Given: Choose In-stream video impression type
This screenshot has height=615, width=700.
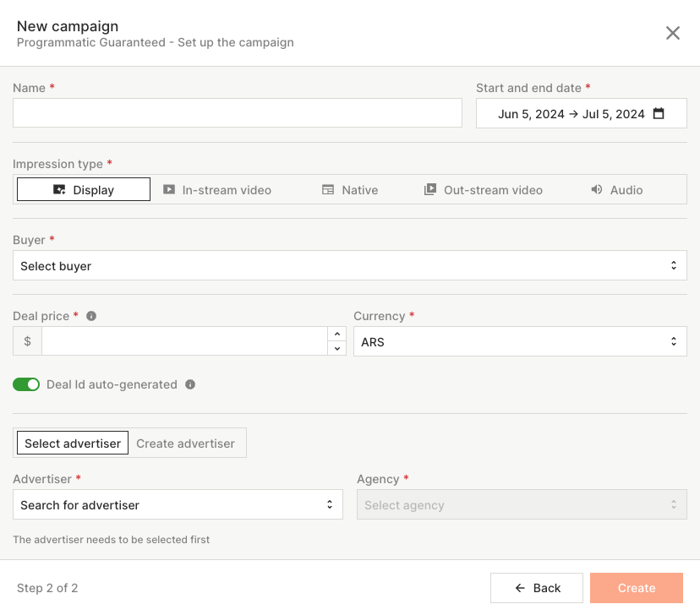Looking at the screenshot, I should [x=217, y=190].
